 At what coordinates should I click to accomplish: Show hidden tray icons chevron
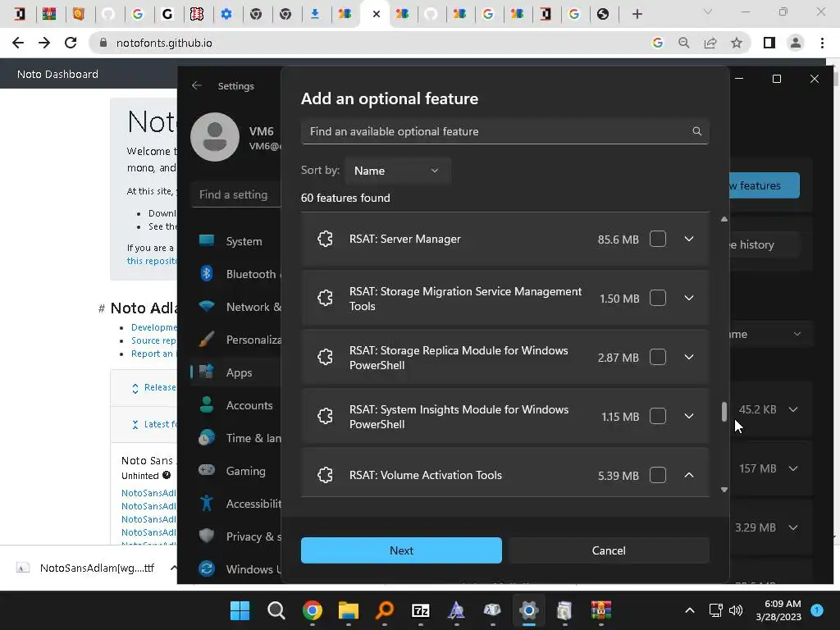[690, 610]
